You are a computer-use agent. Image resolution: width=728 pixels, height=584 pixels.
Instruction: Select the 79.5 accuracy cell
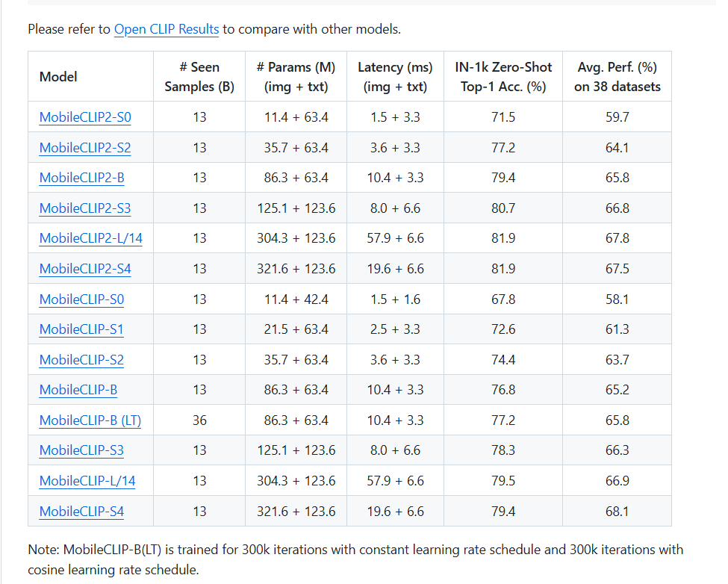503,480
